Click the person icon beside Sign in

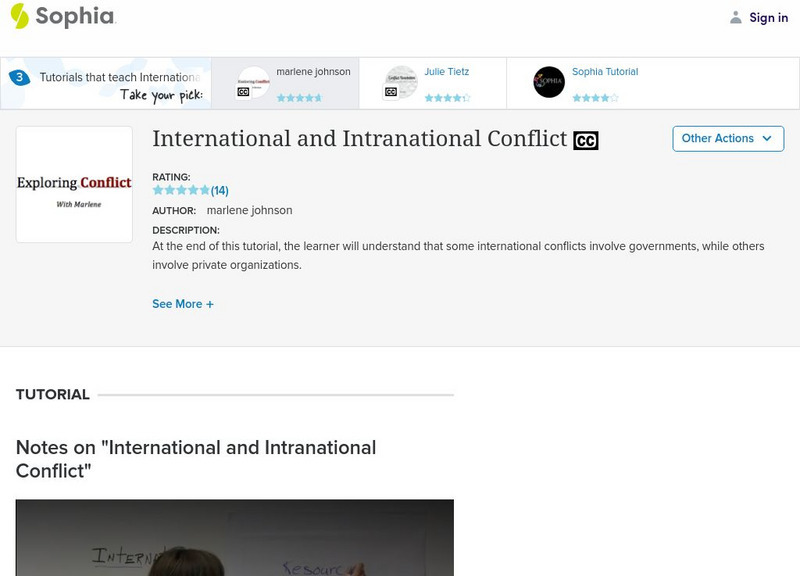(x=734, y=17)
